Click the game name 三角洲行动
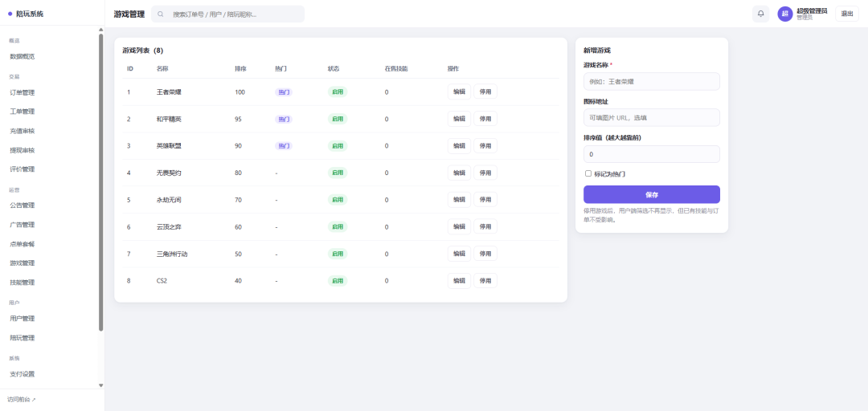The image size is (868, 411). point(172,254)
